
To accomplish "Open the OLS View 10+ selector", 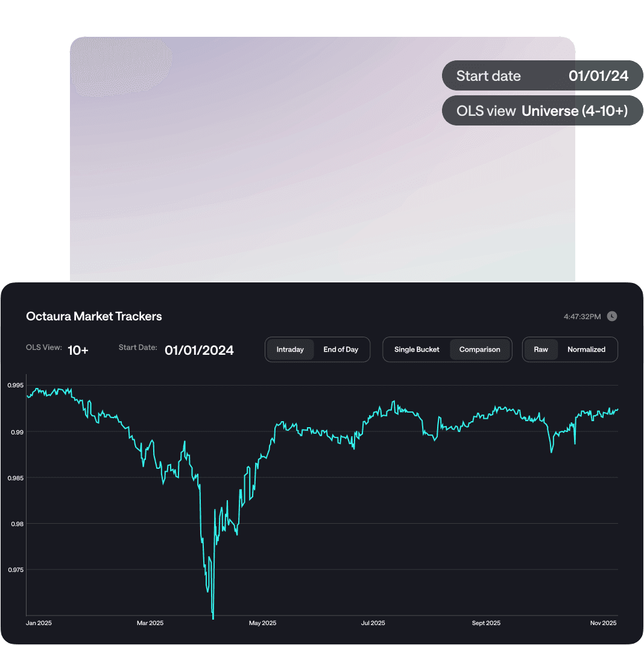I will pos(78,350).
